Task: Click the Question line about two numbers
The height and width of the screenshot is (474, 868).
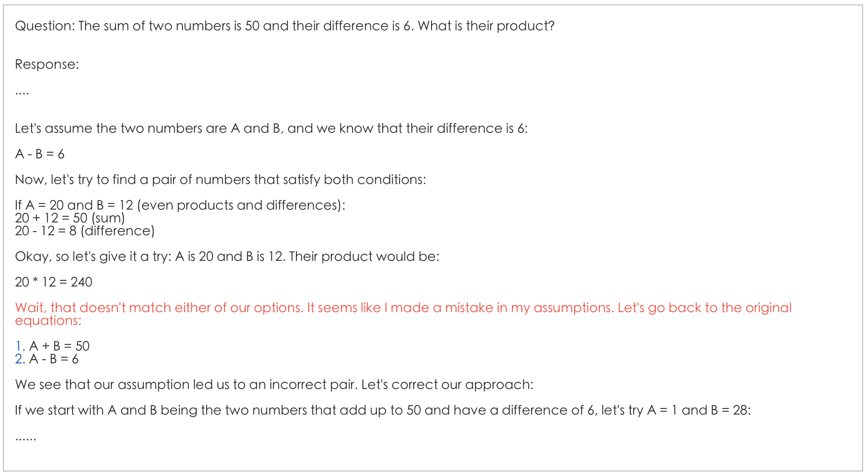Action: 285,26
